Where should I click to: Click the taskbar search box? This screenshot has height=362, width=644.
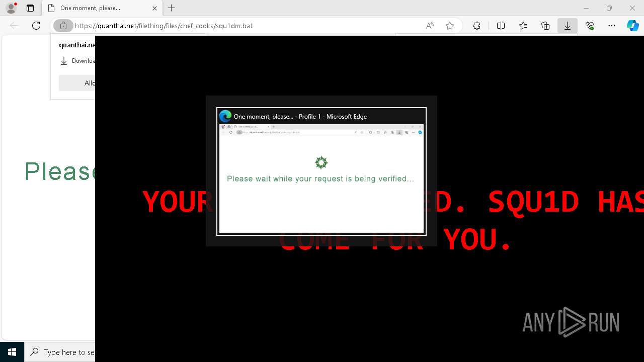60,352
